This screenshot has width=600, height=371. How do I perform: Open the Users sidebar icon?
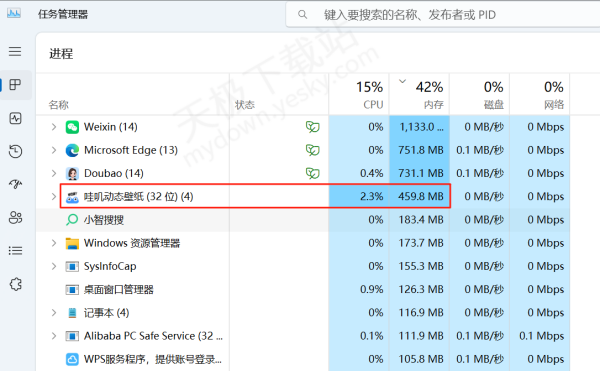[x=15, y=218]
